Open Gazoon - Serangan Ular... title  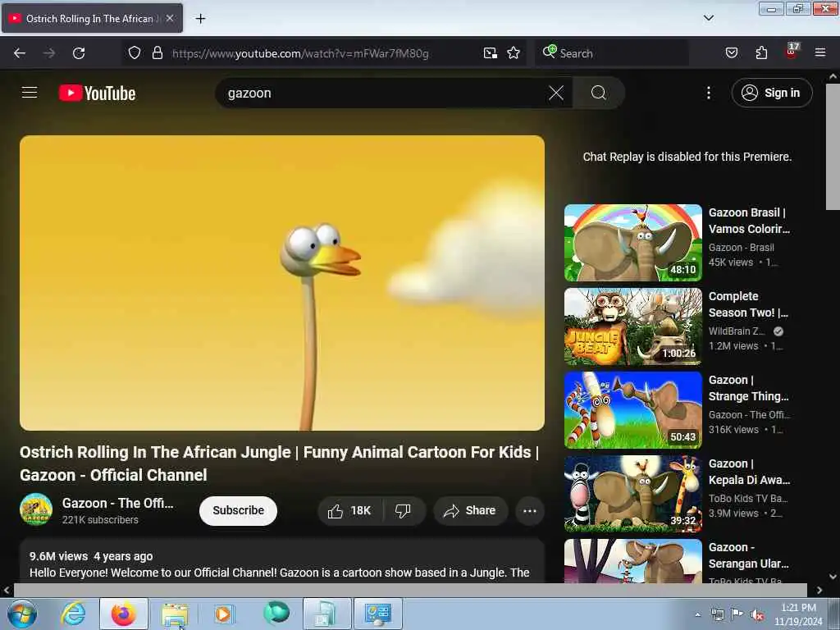(748, 555)
